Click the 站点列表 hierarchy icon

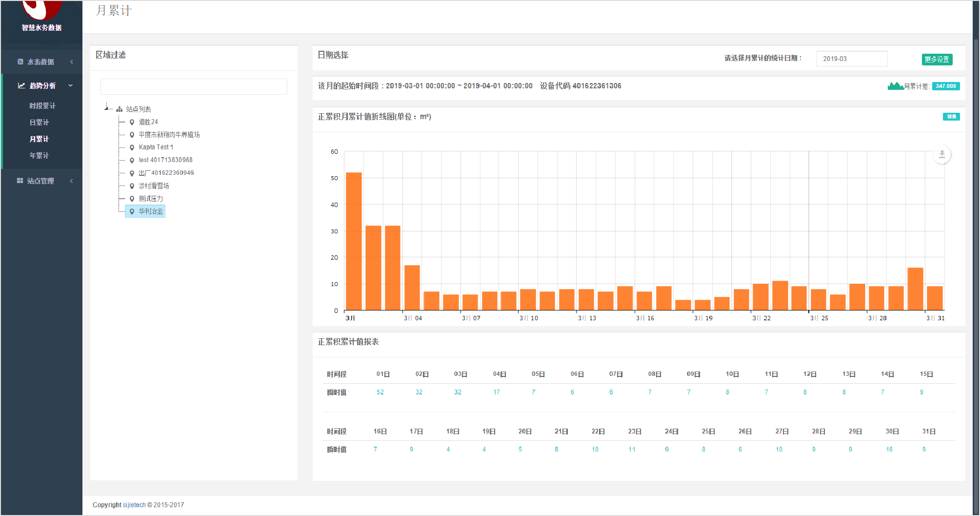(119, 109)
